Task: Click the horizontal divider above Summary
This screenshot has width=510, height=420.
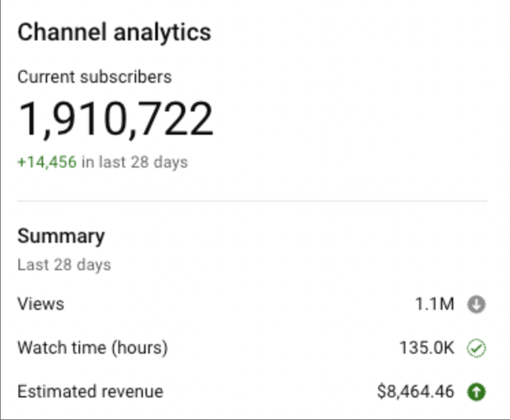Action: pos(252,201)
